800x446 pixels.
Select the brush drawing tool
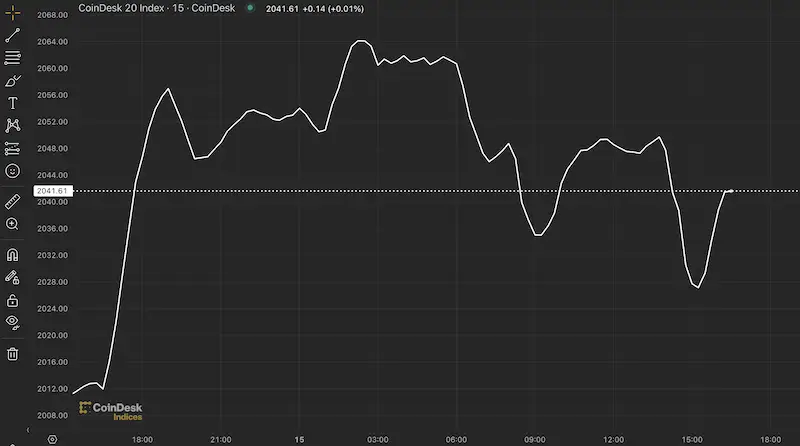[12, 81]
